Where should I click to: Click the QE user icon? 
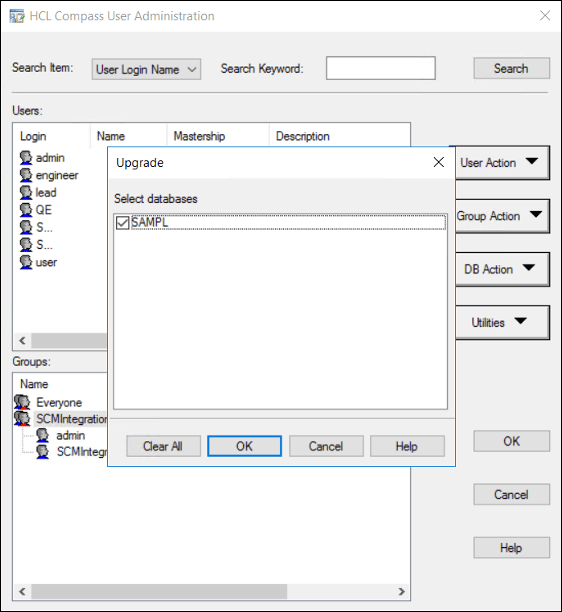pyautogui.click(x=26, y=210)
